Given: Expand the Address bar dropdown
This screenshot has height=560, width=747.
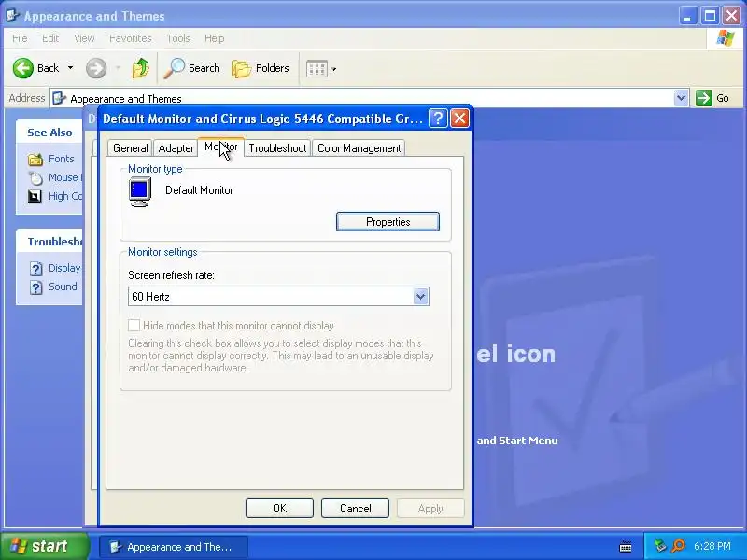Looking at the screenshot, I should click(682, 98).
